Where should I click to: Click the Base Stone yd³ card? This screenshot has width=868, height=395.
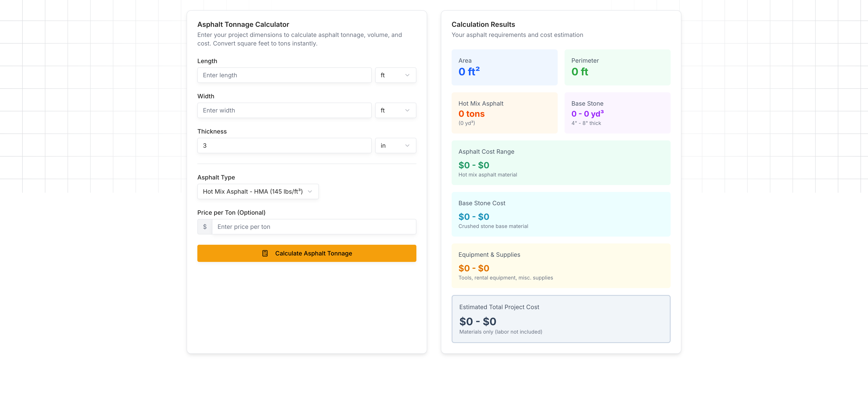tap(617, 113)
